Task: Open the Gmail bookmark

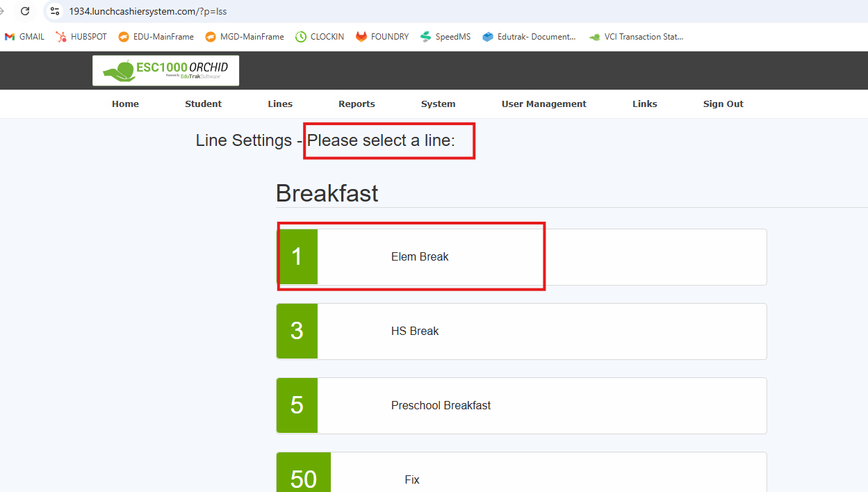Action: 25,37
